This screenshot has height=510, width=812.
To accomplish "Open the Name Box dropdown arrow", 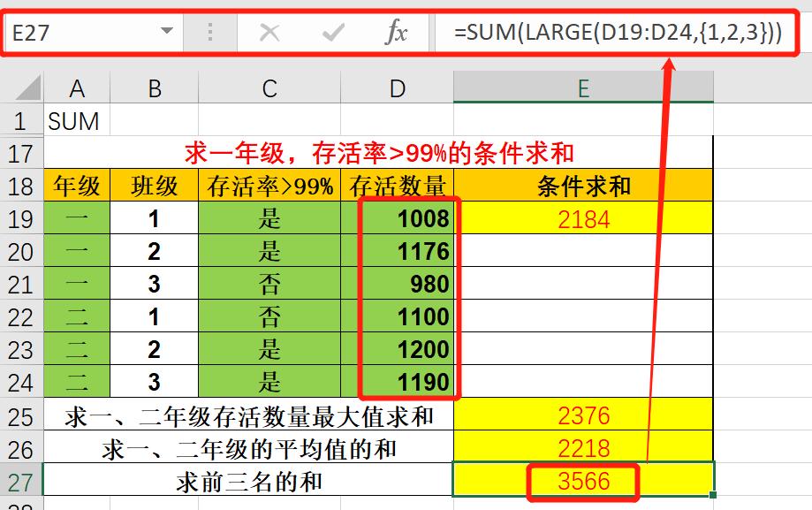I will pyautogui.click(x=167, y=31).
